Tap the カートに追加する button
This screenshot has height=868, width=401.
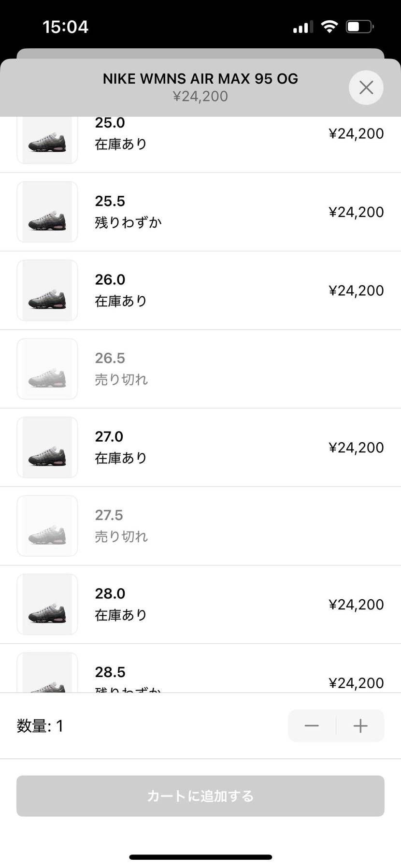[x=200, y=796]
